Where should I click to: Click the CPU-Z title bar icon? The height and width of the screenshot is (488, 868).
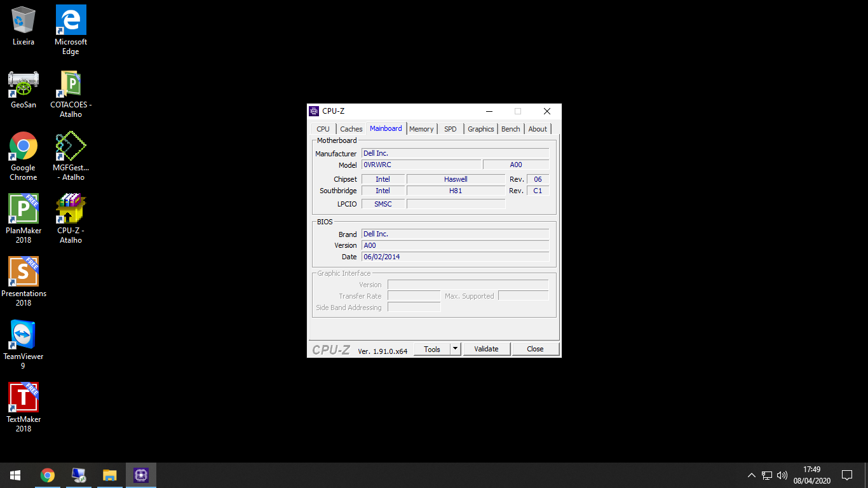tap(314, 111)
